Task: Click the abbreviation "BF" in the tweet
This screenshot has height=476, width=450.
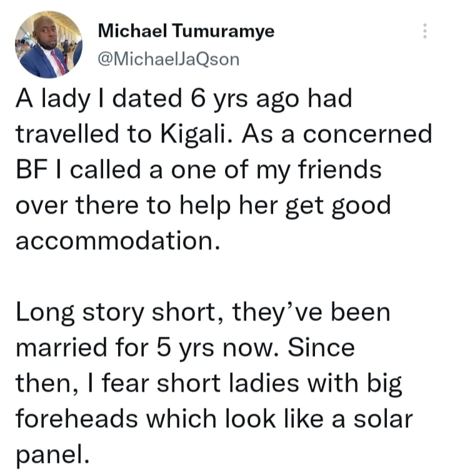Action: (30, 171)
